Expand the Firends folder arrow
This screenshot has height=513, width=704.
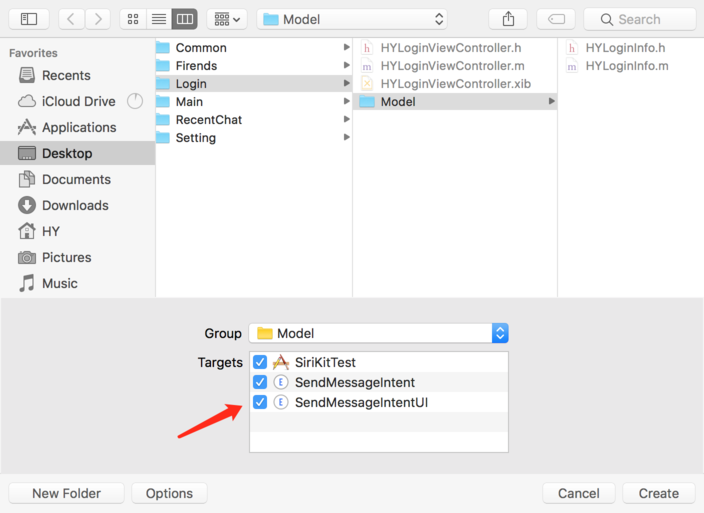tap(346, 65)
